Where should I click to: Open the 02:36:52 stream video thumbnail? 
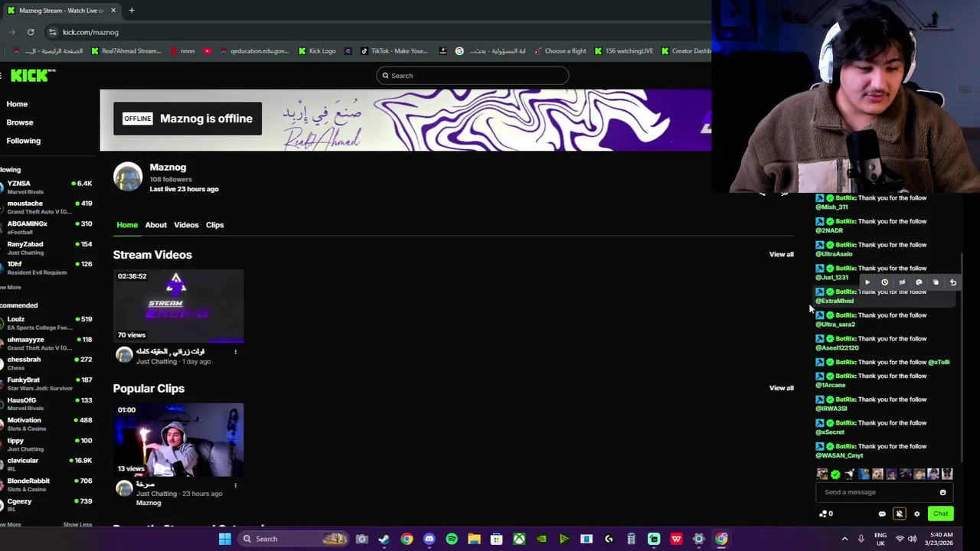178,305
